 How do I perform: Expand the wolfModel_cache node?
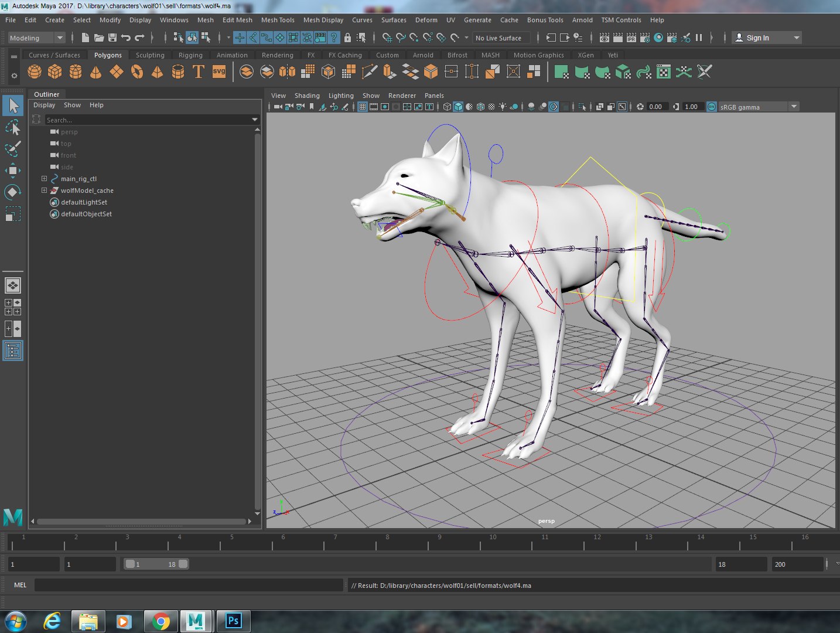(44, 190)
